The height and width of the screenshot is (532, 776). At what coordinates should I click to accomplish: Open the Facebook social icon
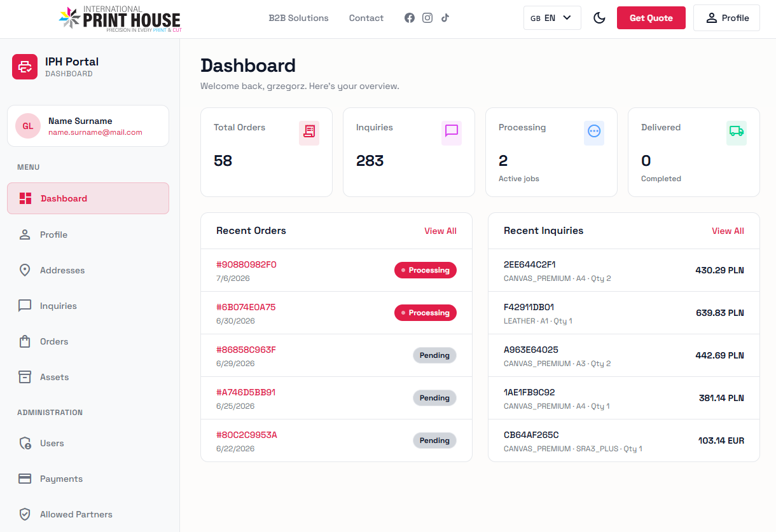410,18
